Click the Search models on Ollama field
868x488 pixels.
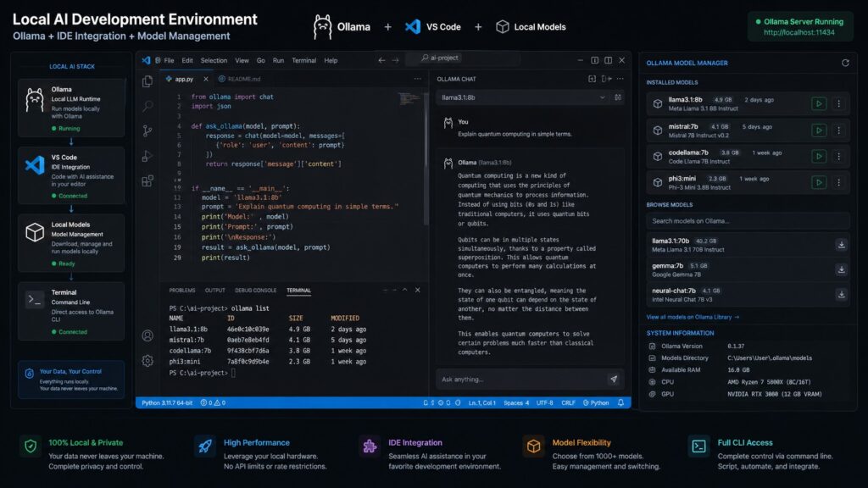(748, 221)
